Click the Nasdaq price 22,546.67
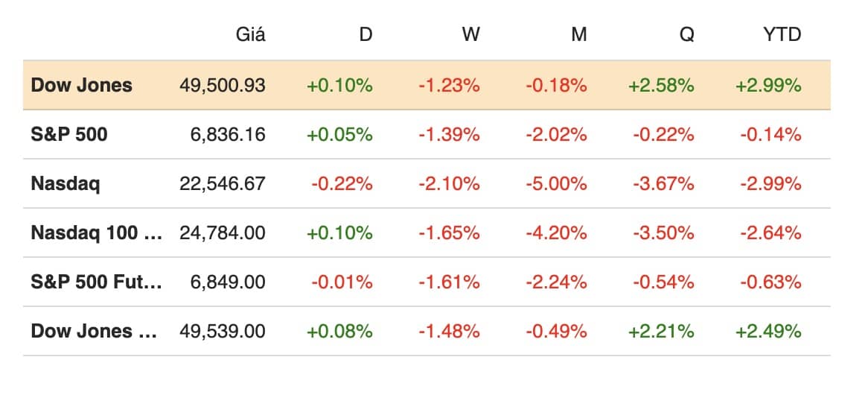 point(222,183)
